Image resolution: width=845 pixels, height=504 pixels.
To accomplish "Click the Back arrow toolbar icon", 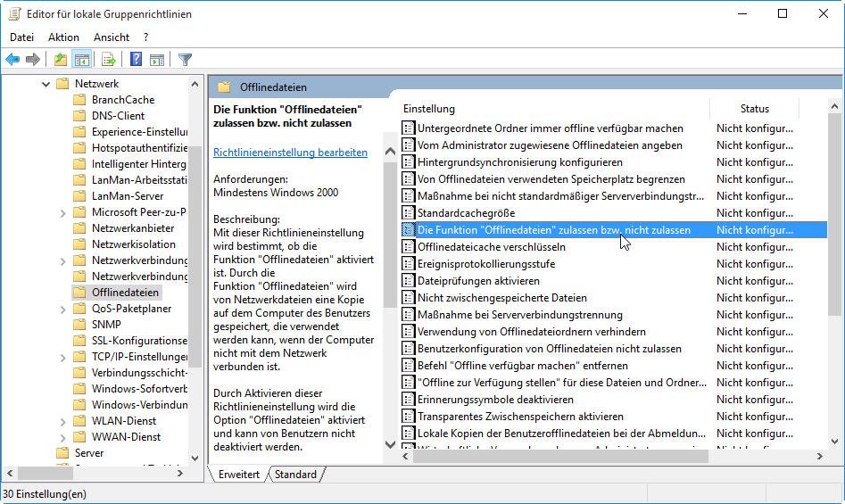I will point(12,59).
